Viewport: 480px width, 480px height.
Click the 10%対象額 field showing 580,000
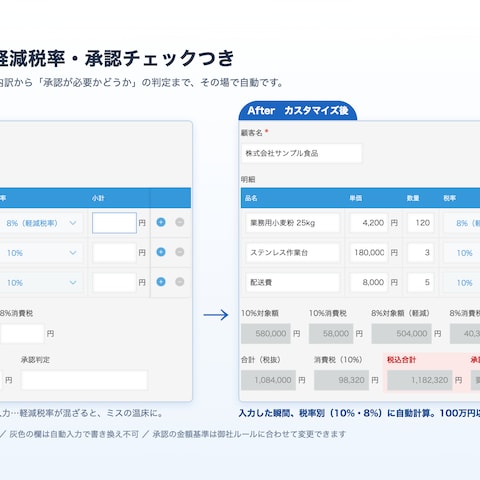click(x=266, y=334)
